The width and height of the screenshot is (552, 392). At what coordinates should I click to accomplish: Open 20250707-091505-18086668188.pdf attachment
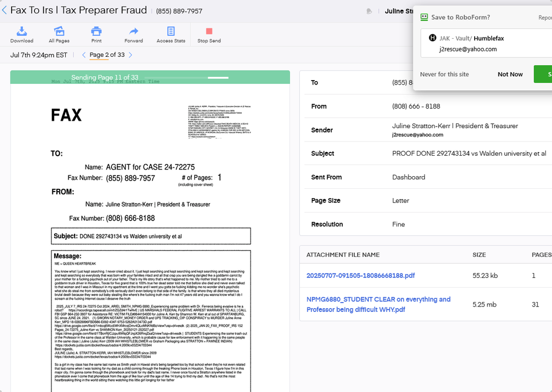coord(360,276)
